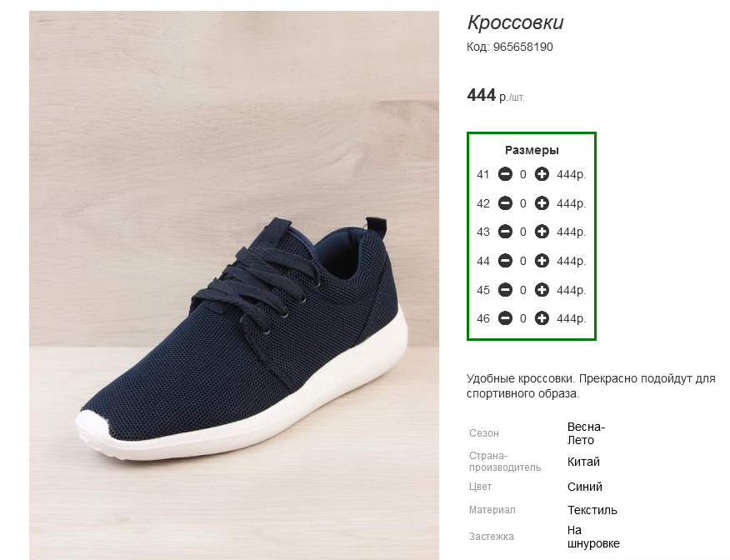Click the Китай country value

[583, 462]
